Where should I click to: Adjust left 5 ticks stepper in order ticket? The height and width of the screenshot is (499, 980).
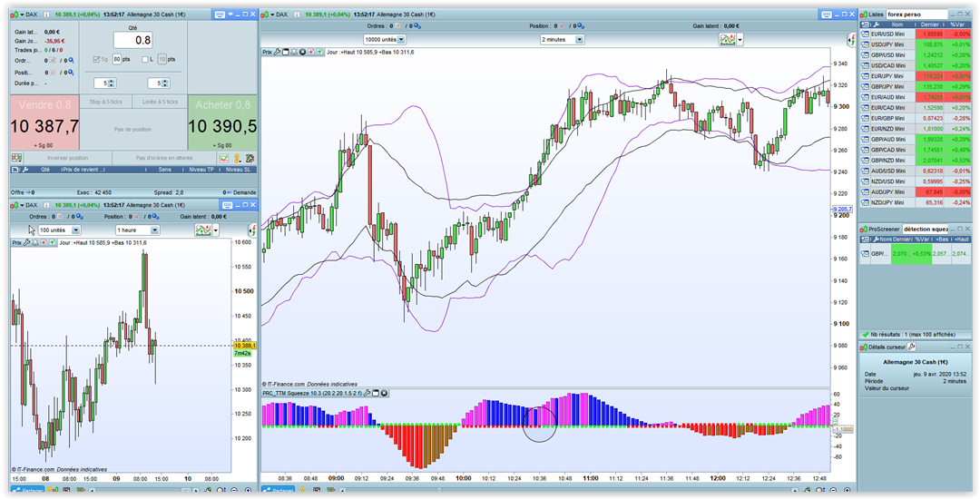pos(105,83)
